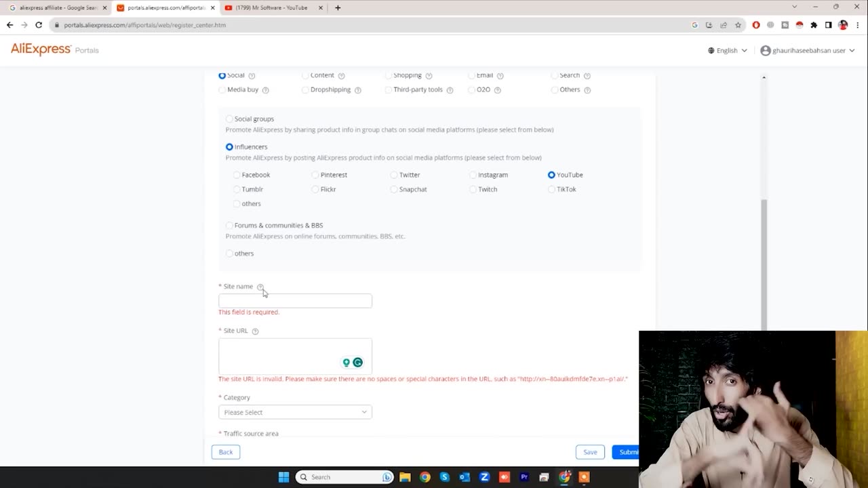The width and height of the screenshot is (868, 488).
Task: Open Premiere Pro from taskbar
Action: (x=524, y=477)
